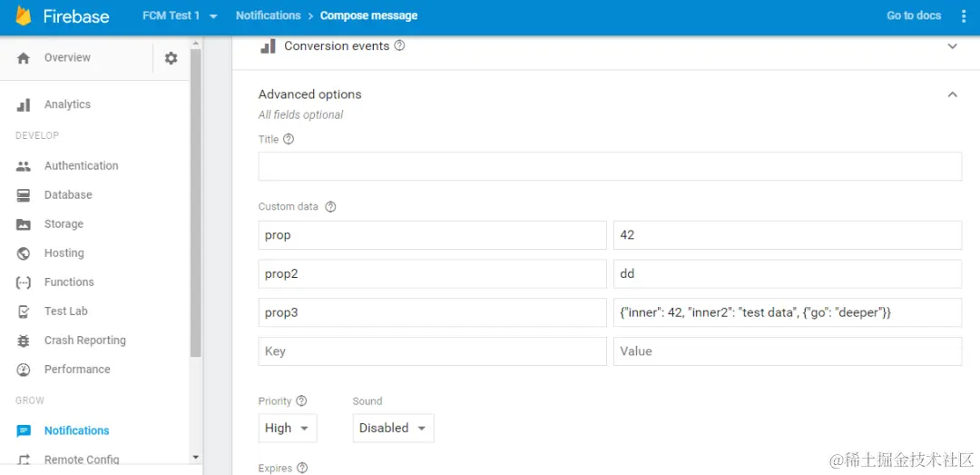Click the Remote Config icon
The image size is (980, 475).
pos(23,460)
